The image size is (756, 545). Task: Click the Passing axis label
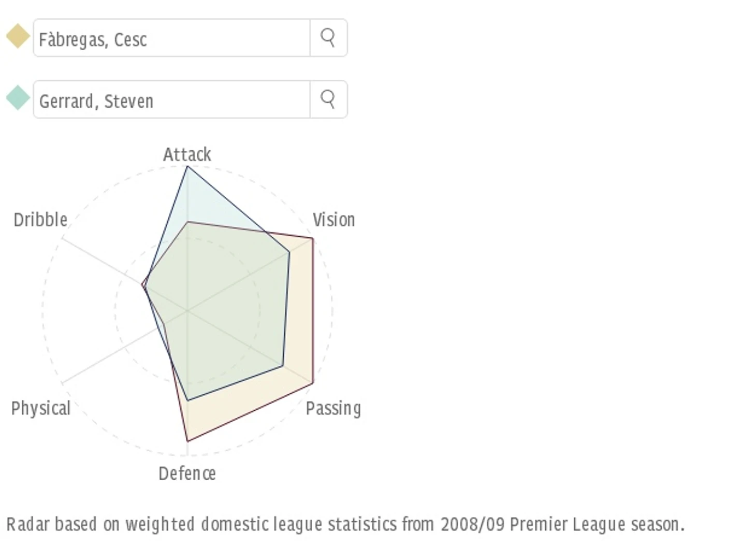click(x=333, y=408)
